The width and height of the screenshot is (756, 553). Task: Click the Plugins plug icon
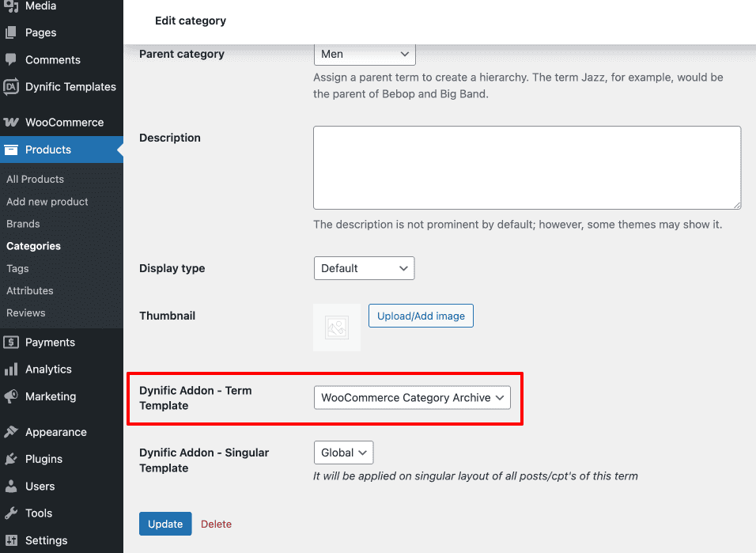pos(11,459)
